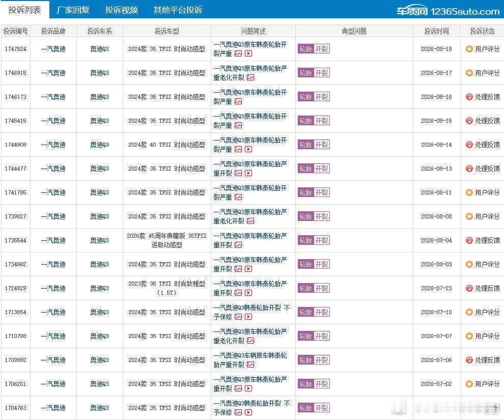This screenshot has height=420, width=504.
Task: Open image icon in complaint 1739827 row
Action: [x=250, y=221]
